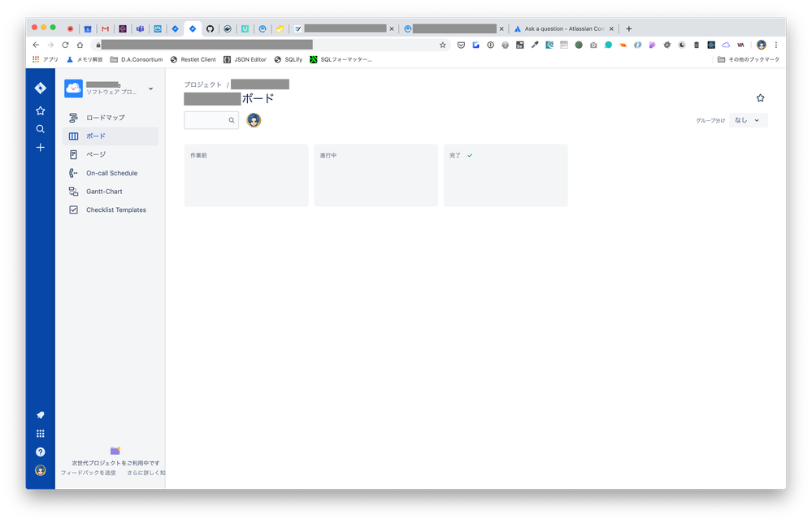This screenshot has width=812, height=523.
Task: Open Gantt-Chart in project menu
Action: 111,192
